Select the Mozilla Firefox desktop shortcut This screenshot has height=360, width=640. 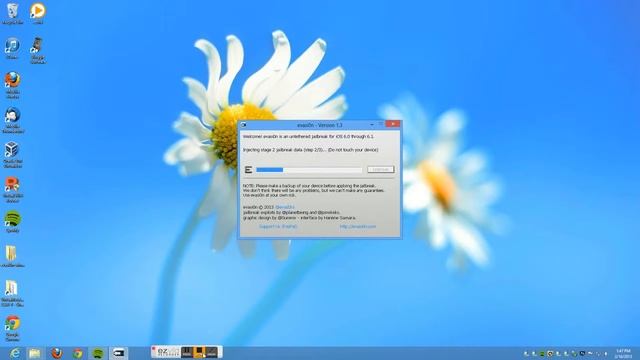click(13, 85)
